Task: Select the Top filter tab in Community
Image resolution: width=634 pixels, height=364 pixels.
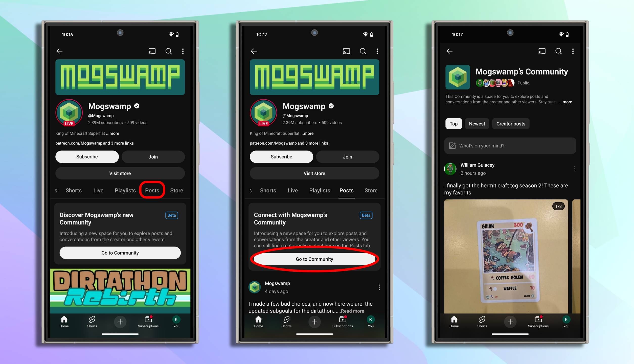Action: pos(453,124)
